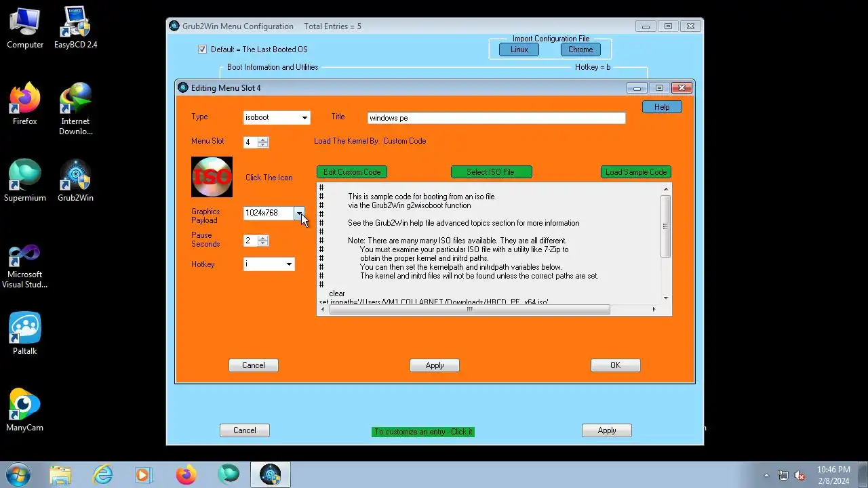Click code box scroll up arrow
The width and height of the screenshot is (868, 488).
tap(665, 188)
